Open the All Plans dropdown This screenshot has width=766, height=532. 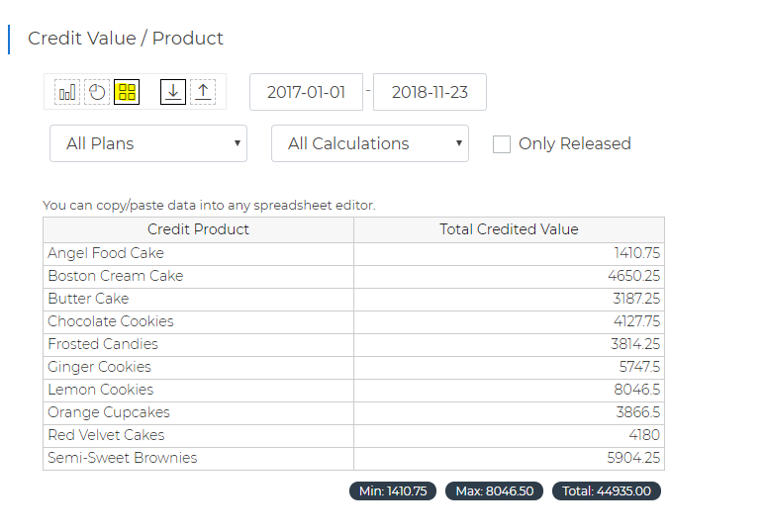click(x=148, y=143)
